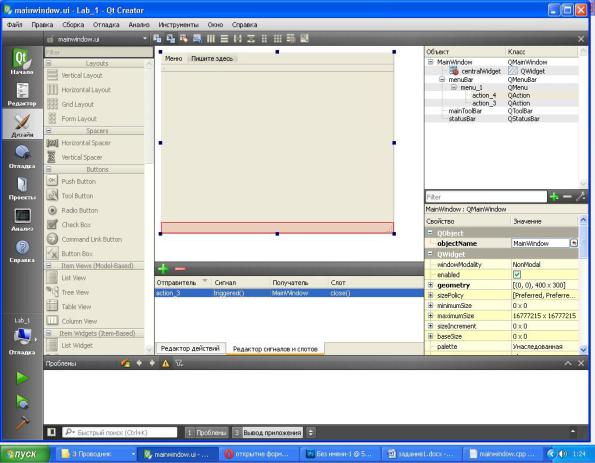The height and width of the screenshot is (463, 595).
Task: Build the project with the hammer icon
Action: [x=22, y=422]
